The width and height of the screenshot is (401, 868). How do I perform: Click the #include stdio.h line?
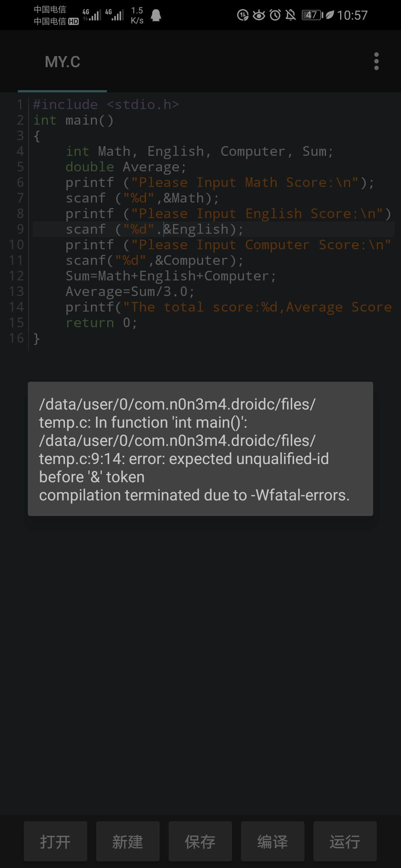click(x=106, y=105)
